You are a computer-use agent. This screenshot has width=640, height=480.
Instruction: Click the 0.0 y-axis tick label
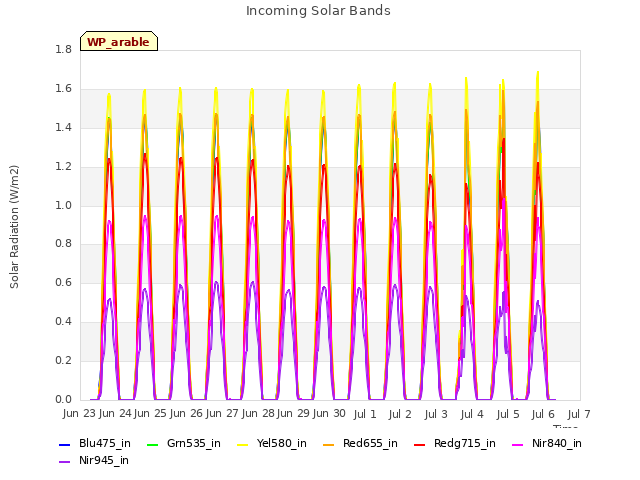point(63,400)
